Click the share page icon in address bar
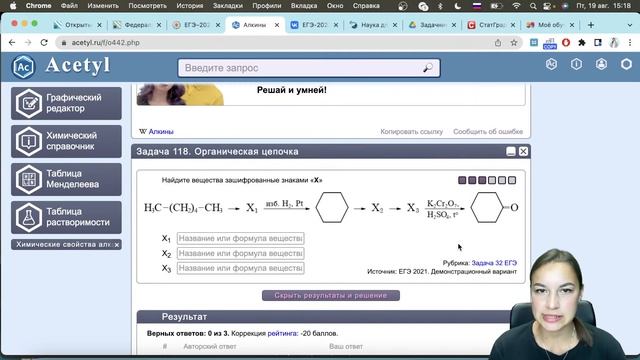640x360 pixels. coord(498,42)
